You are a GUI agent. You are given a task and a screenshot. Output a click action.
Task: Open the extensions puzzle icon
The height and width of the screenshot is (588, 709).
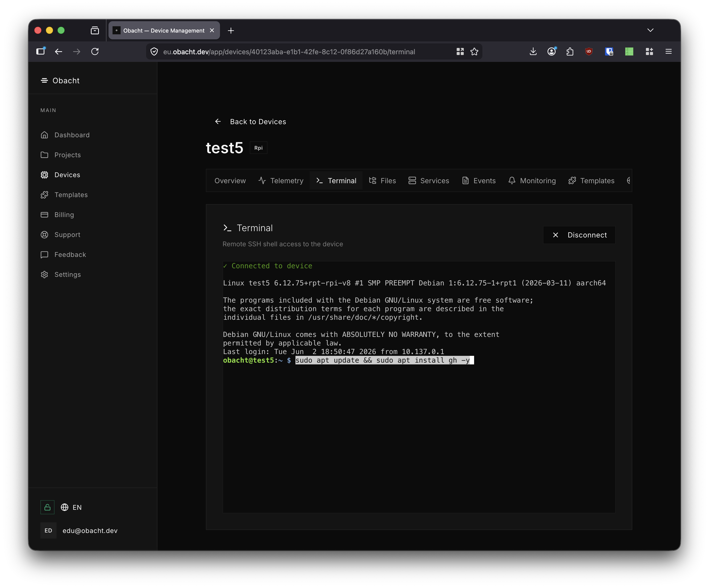point(570,51)
